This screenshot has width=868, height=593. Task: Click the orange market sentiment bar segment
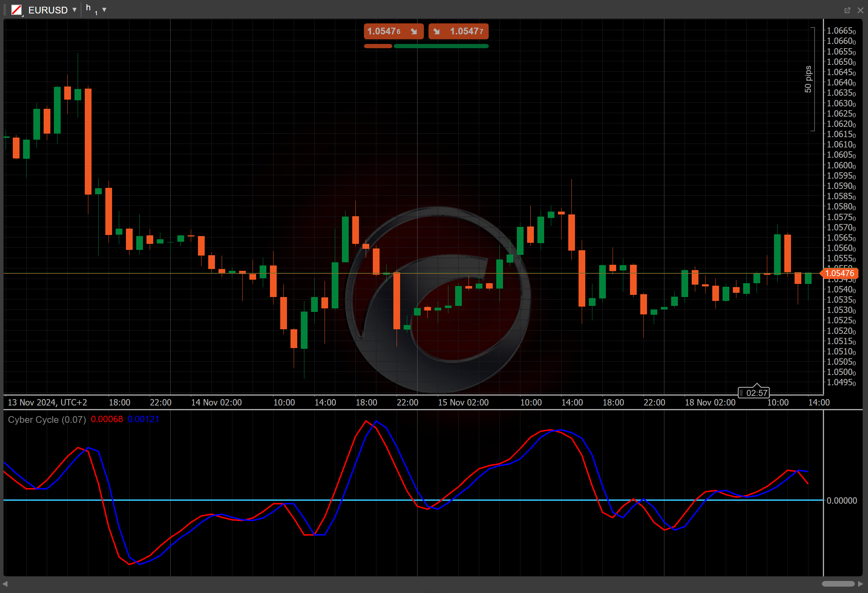378,46
